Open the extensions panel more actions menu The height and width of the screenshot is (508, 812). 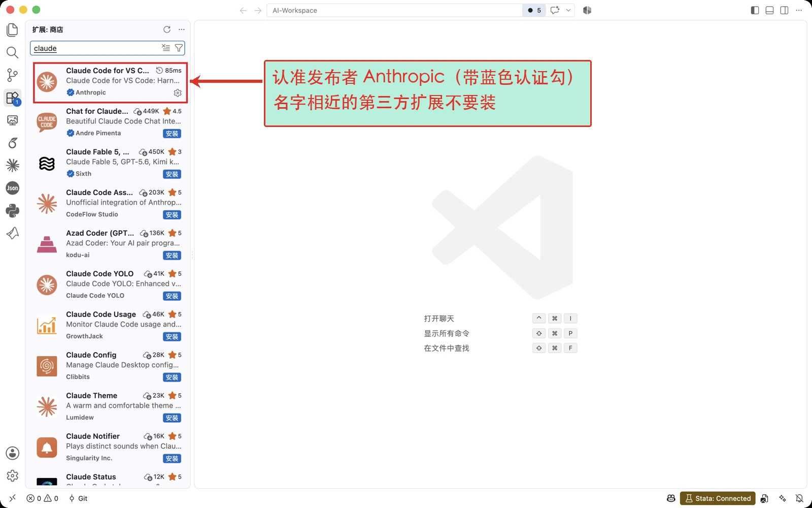[x=182, y=29]
